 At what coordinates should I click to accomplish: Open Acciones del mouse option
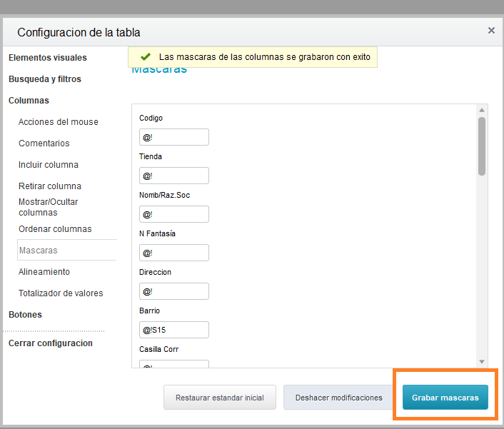point(58,122)
